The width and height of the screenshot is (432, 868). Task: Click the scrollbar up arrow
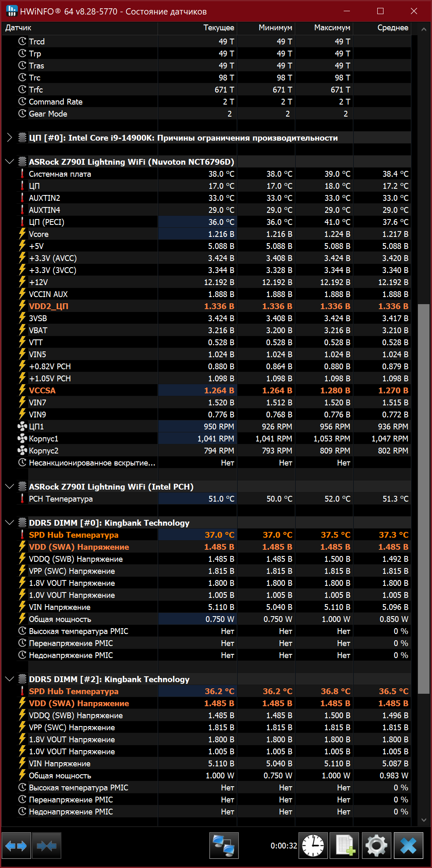tap(423, 29)
